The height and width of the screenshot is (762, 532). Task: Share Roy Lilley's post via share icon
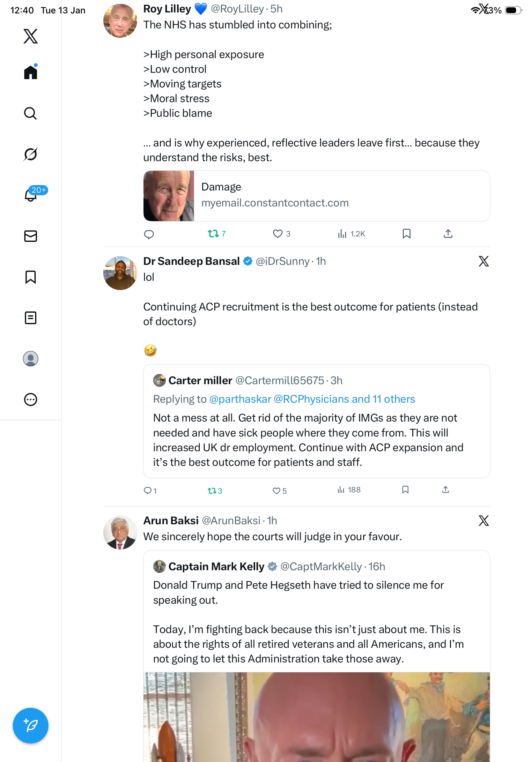pyautogui.click(x=448, y=234)
